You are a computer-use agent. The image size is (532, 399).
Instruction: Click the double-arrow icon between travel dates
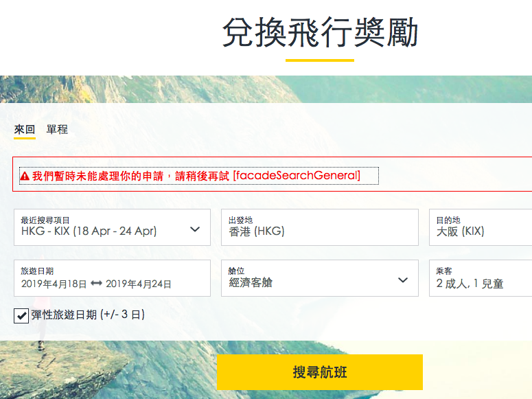(x=96, y=283)
